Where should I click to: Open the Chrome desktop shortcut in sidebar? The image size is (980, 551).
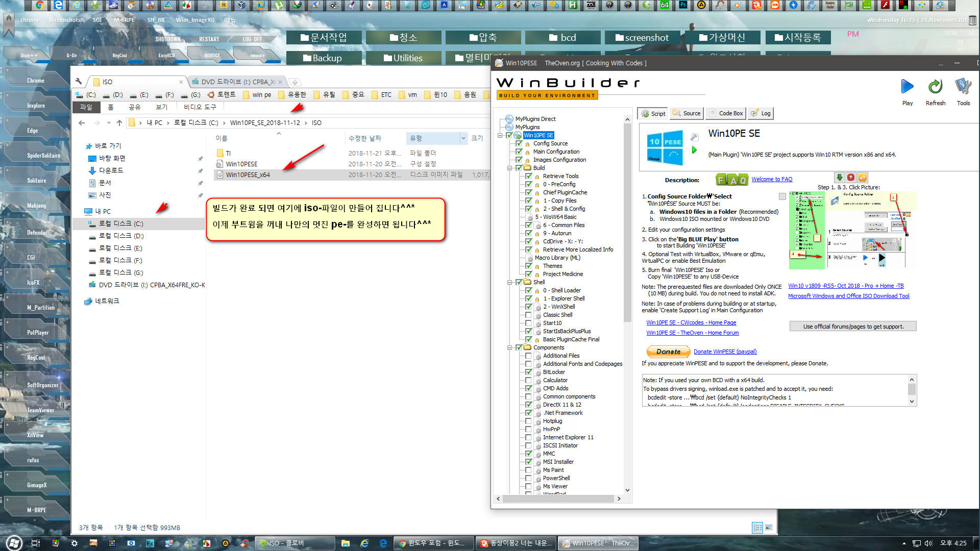point(36,81)
